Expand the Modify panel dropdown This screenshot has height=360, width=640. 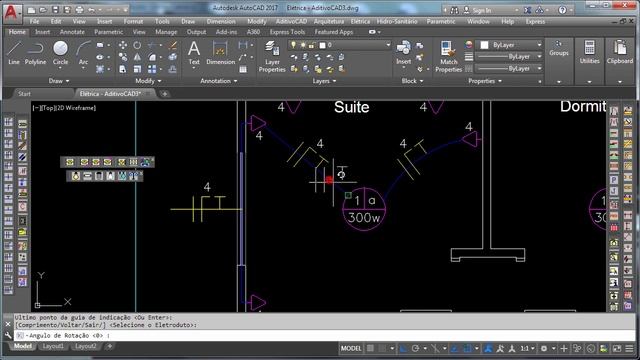point(148,81)
